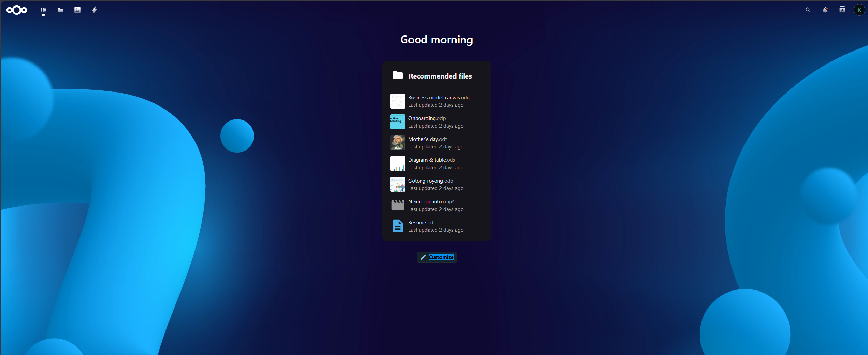Image resolution: width=868 pixels, height=355 pixels.
Task: Click the Recommended files heading
Action: [440, 76]
